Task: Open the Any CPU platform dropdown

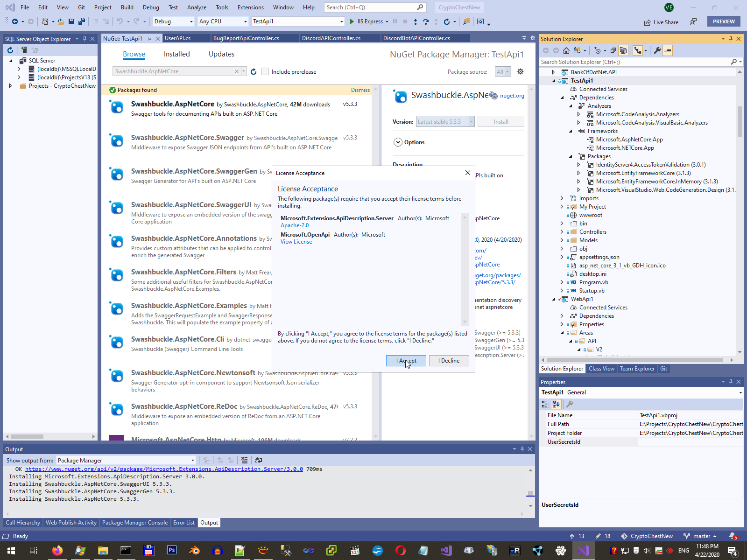Action: 223,21
